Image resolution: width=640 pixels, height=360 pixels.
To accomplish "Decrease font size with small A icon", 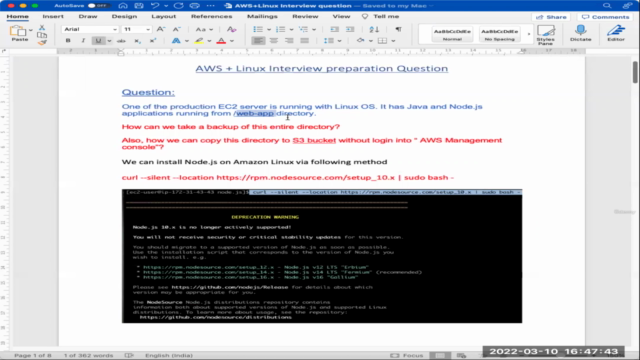I will point(176,29).
